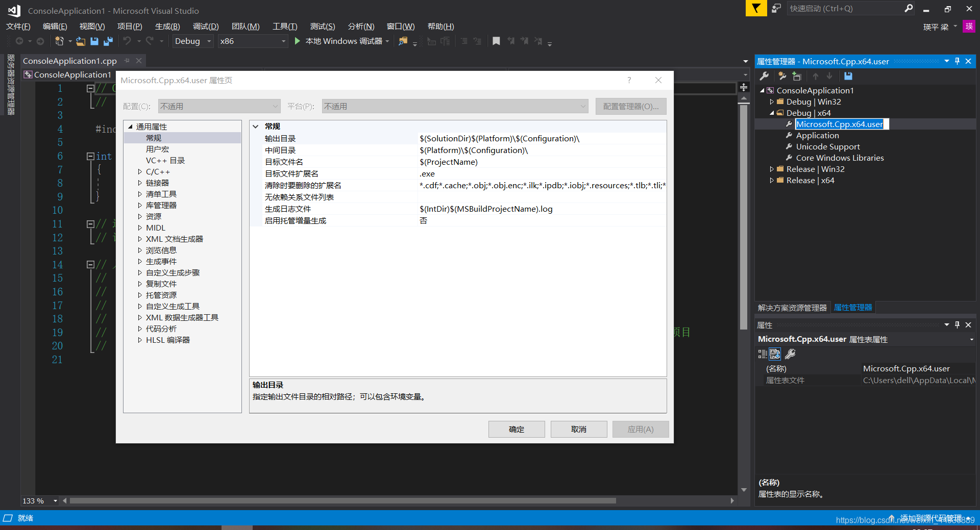
Task: Click the Save icon in Property Manager toolbar
Action: pos(848,76)
